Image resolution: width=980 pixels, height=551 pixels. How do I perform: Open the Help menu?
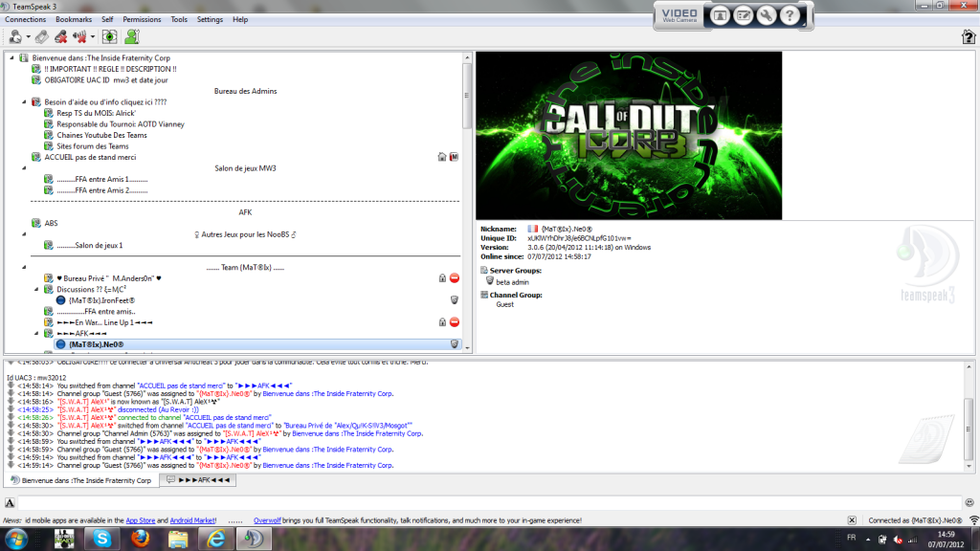pos(240,19)
